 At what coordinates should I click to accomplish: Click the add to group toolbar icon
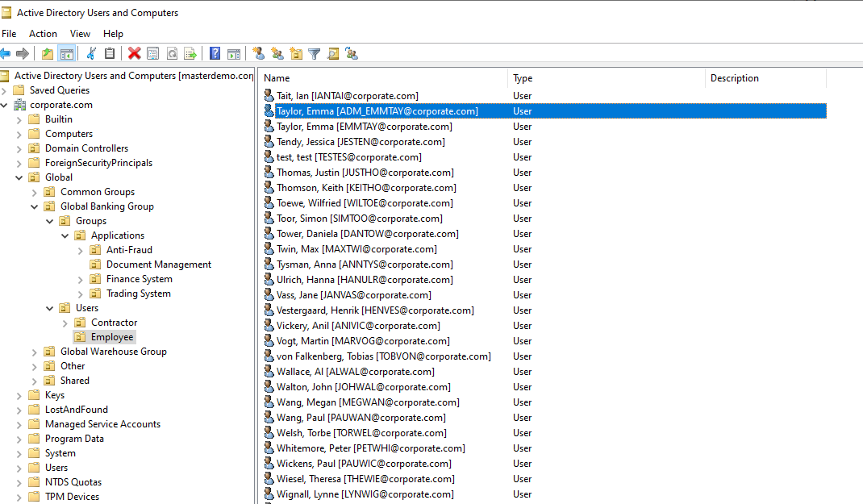coord(352,53)
